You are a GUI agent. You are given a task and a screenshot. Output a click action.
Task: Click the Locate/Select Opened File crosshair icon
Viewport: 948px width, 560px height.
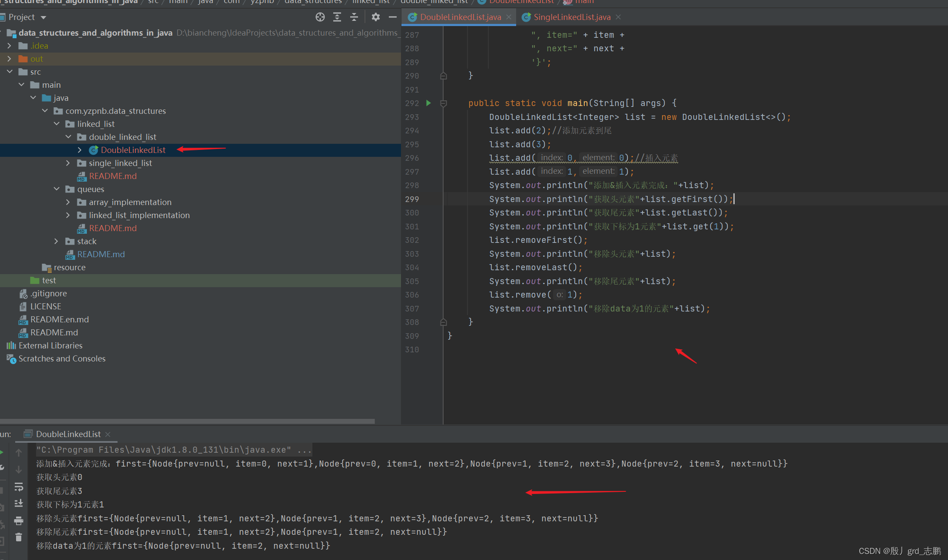tap(320, 17)
